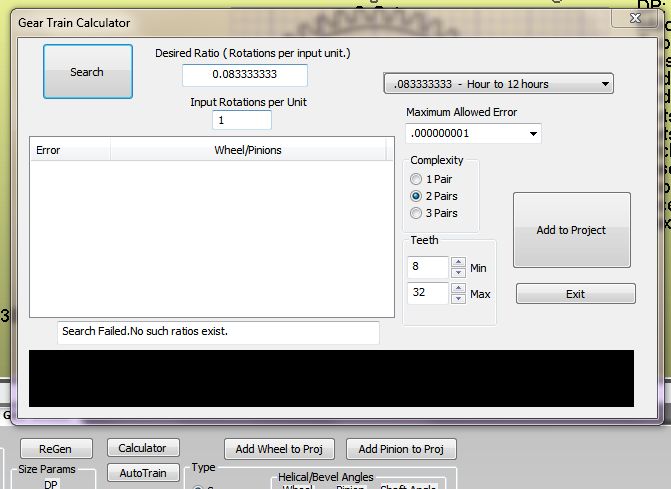Screen dimensions: 671x489
Task: Click the Wheel/Pinions column header
Action: pos(248,150)
